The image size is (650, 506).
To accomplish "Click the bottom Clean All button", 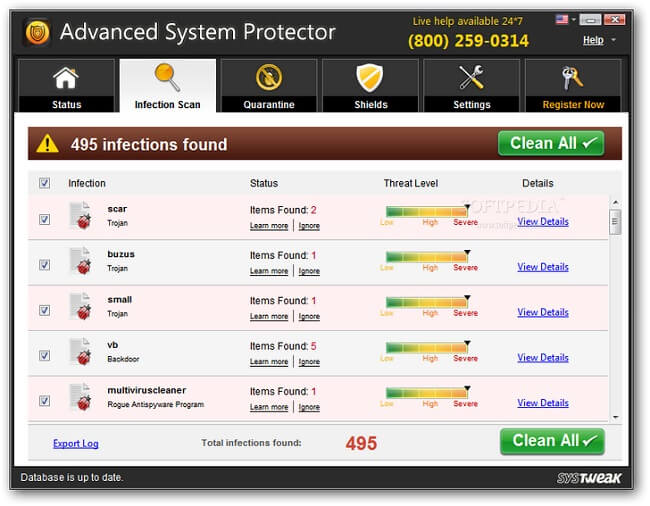I will pos(552,441).
